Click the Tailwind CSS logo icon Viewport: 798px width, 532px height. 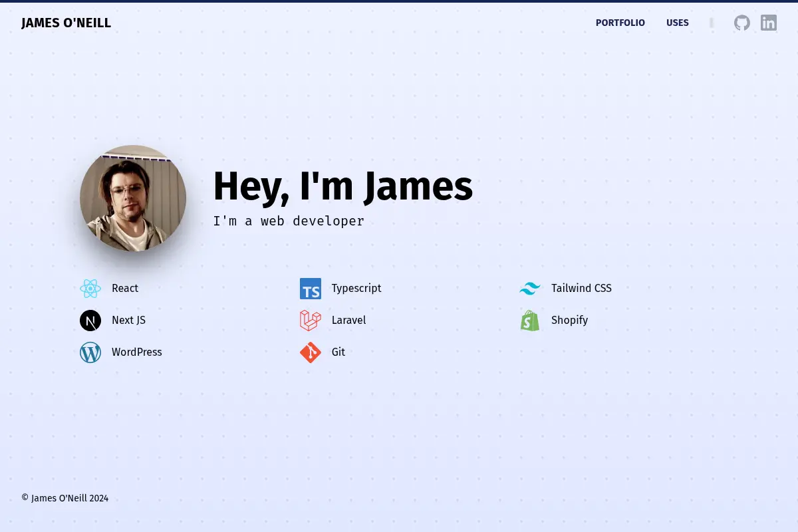[530, 289]
